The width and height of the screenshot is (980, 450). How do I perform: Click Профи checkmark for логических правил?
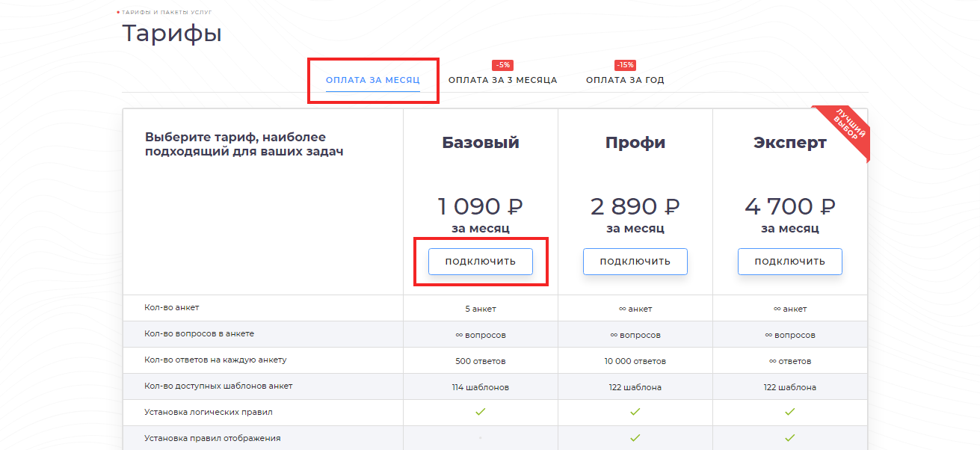635,411
